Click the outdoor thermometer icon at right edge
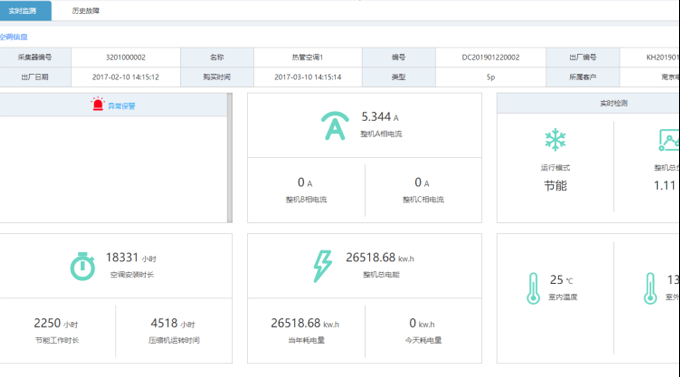Screen dimensions: 680x377 650,288
